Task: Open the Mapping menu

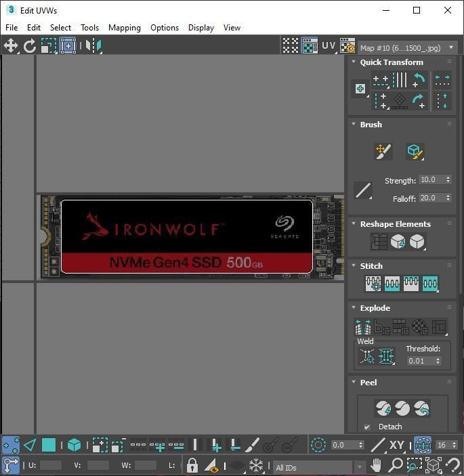Action: [125, 28]
